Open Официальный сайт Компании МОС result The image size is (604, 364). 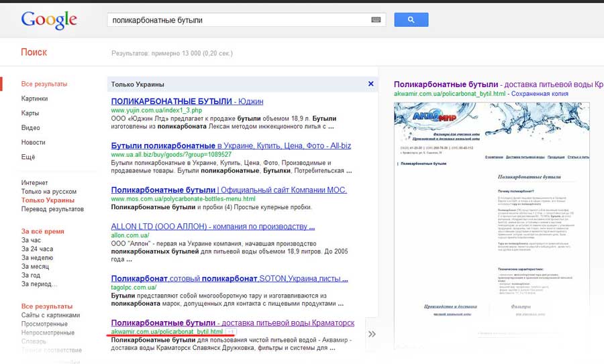point(229,190)
